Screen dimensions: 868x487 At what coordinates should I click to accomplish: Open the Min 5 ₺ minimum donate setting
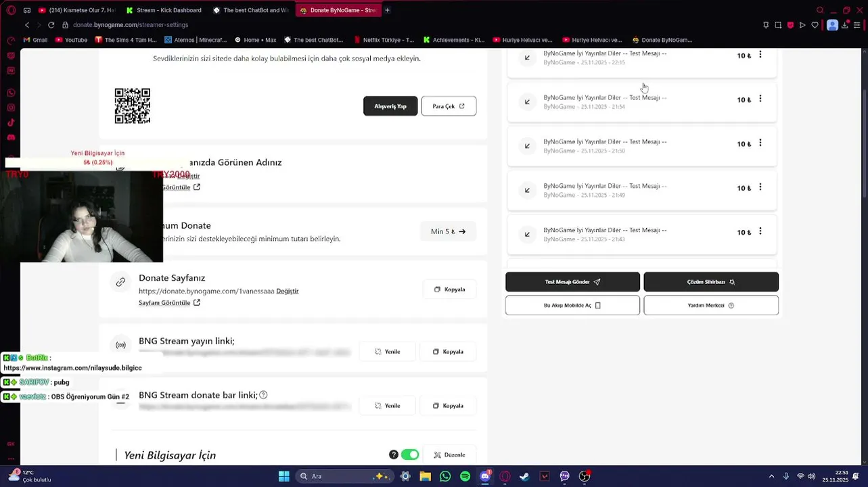[448, 231]
